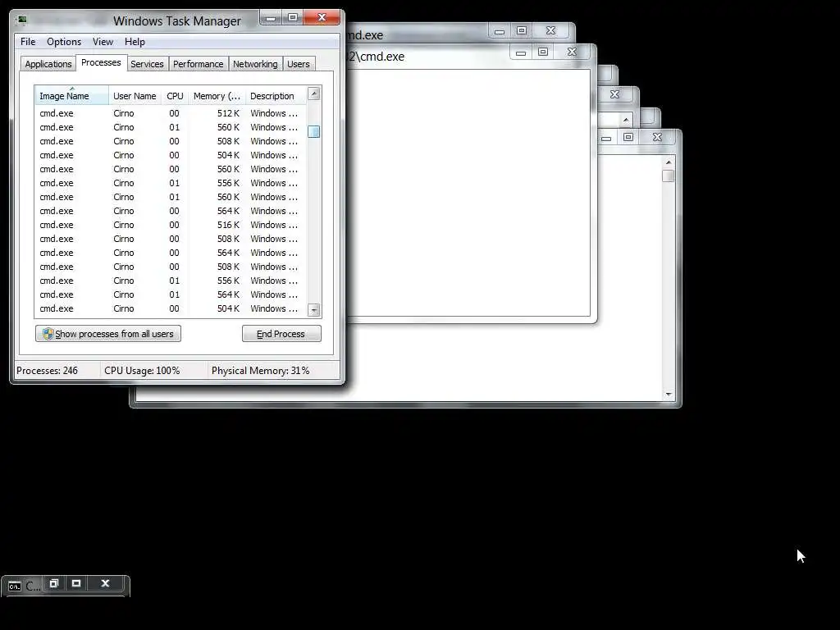Switch to the Applications tab
The width and height of the screenshot is (840, 630).
(x=48, y=64)
